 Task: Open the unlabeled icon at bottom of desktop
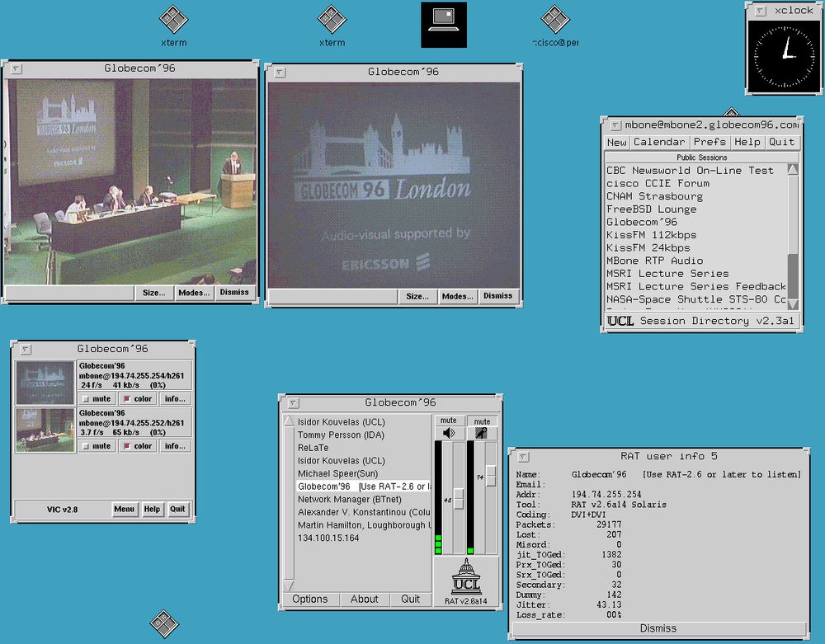[164, 624]
